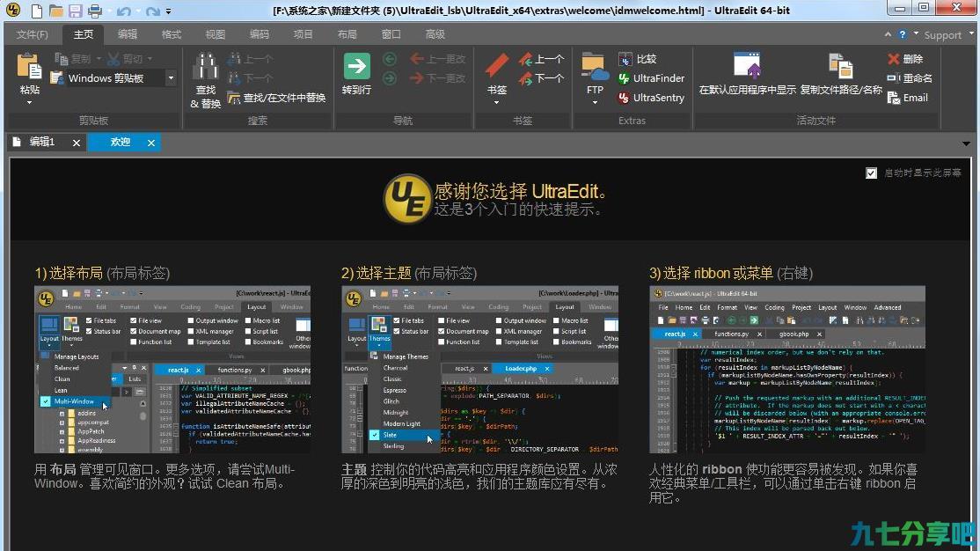Launch 比较 compare tool
980x551 pixels.
pos(637,59)
